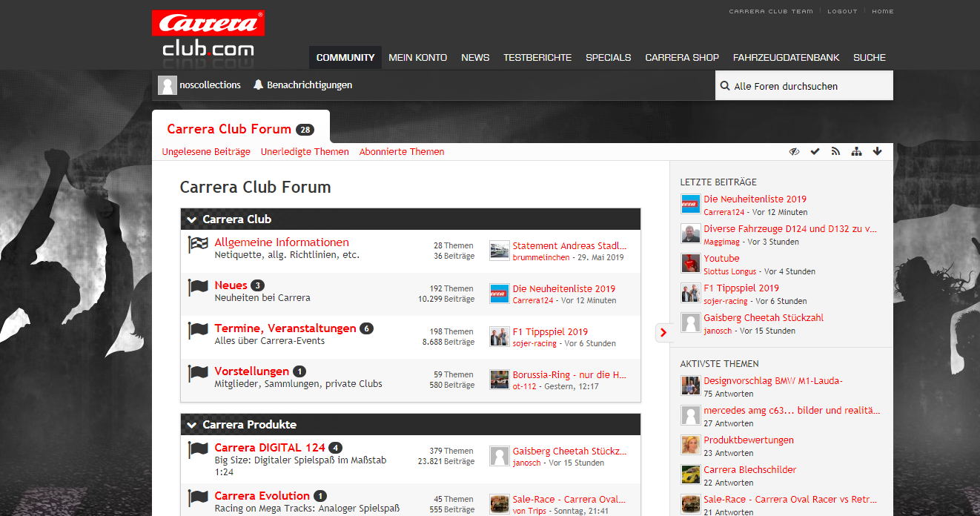Open the noscollections user avatar
Image resolution: width=980 pixels, height=516 pixels.
click(168, 85)
